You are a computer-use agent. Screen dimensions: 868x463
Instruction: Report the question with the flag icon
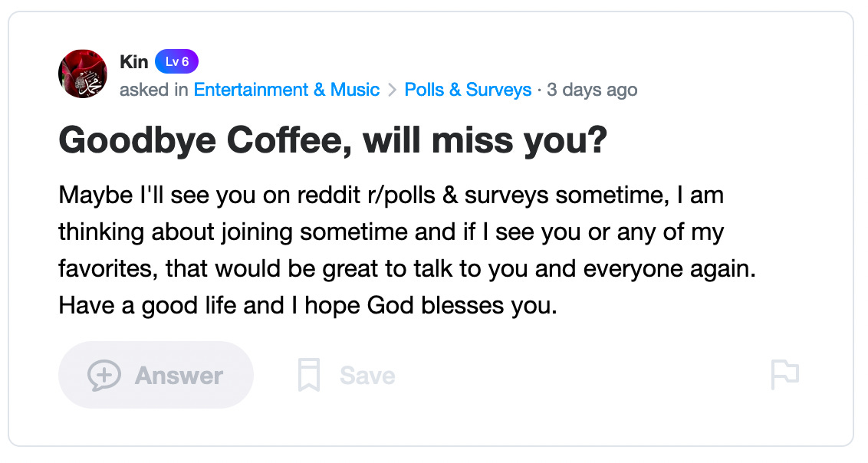point(784,375)
